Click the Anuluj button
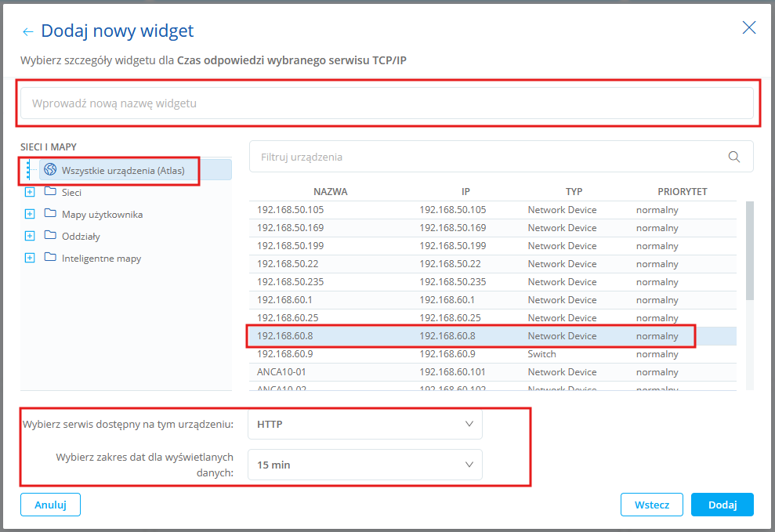This screenshot has width=775, height=532. (50, 505)
